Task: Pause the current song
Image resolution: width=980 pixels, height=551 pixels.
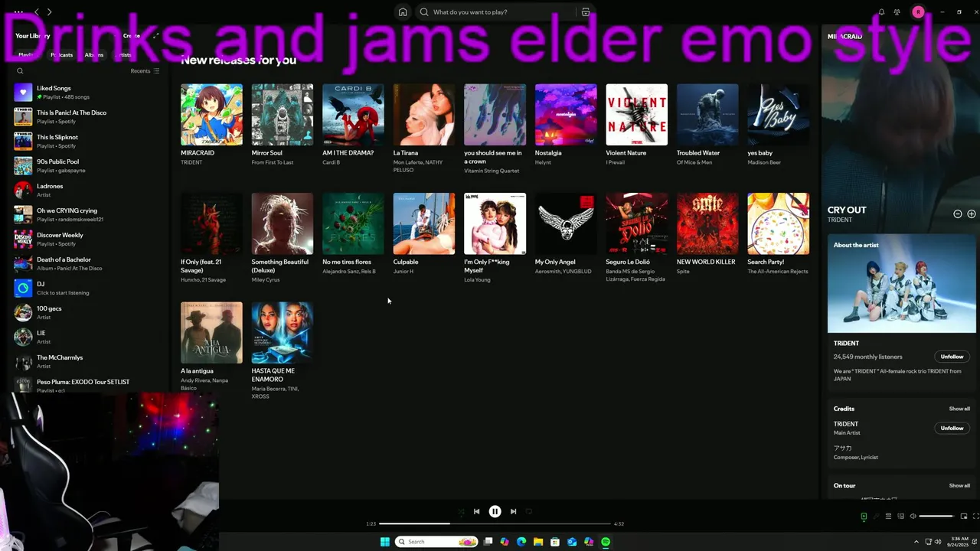Action: tap(495, 511)
